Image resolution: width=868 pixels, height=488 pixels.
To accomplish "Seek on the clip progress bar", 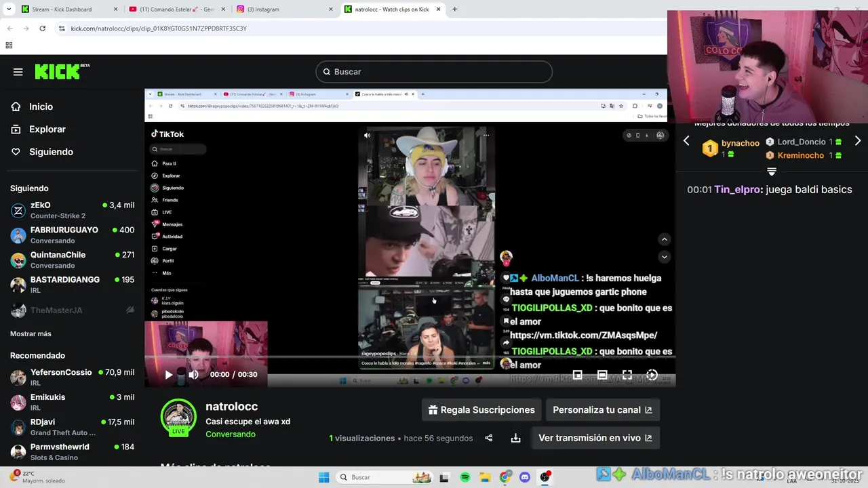I will pos(410,357).
